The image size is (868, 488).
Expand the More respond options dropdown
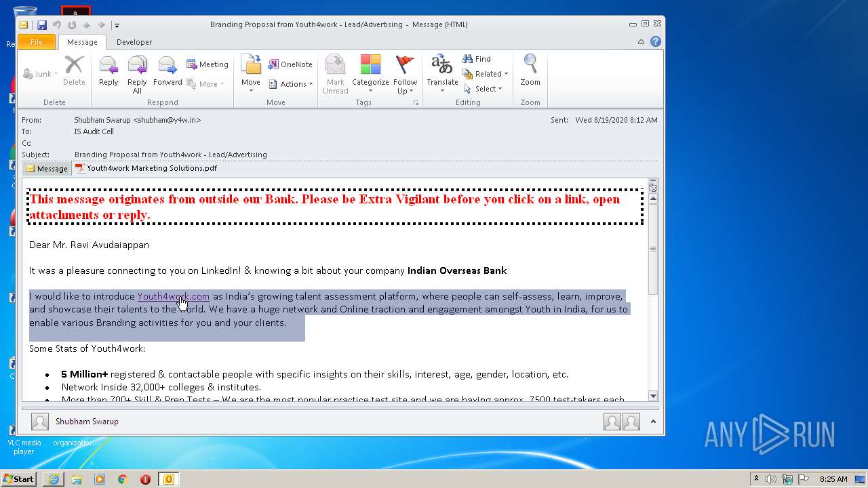(204, 84)
